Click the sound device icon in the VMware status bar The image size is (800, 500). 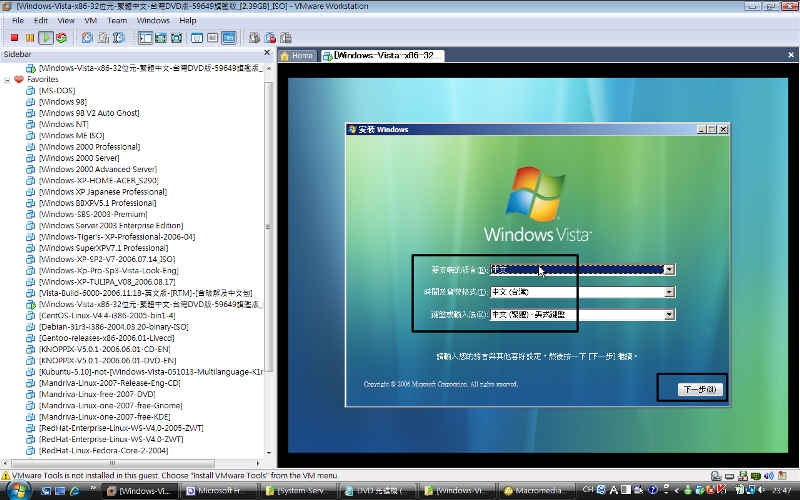click(769, 476)
